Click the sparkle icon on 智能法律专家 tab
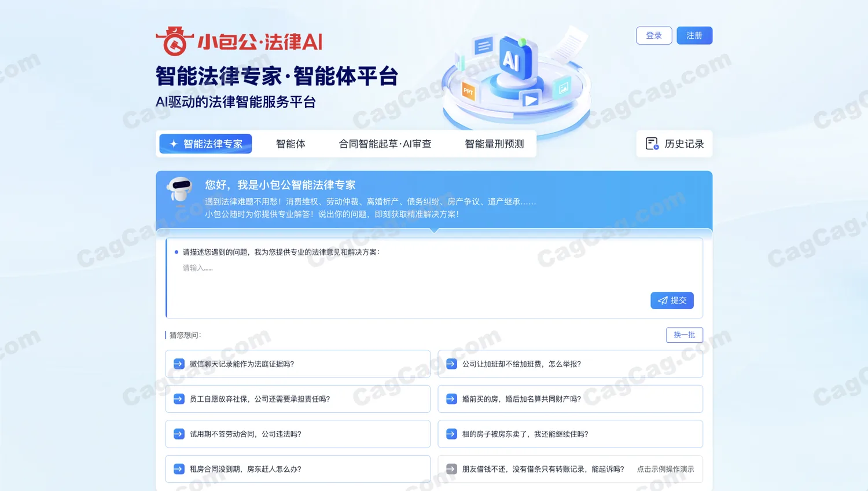The image size is (868, 491). coord(174,144)
